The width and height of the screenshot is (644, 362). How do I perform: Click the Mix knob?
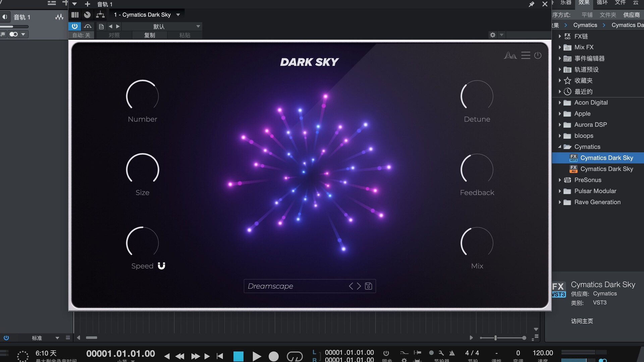(477, 243)
